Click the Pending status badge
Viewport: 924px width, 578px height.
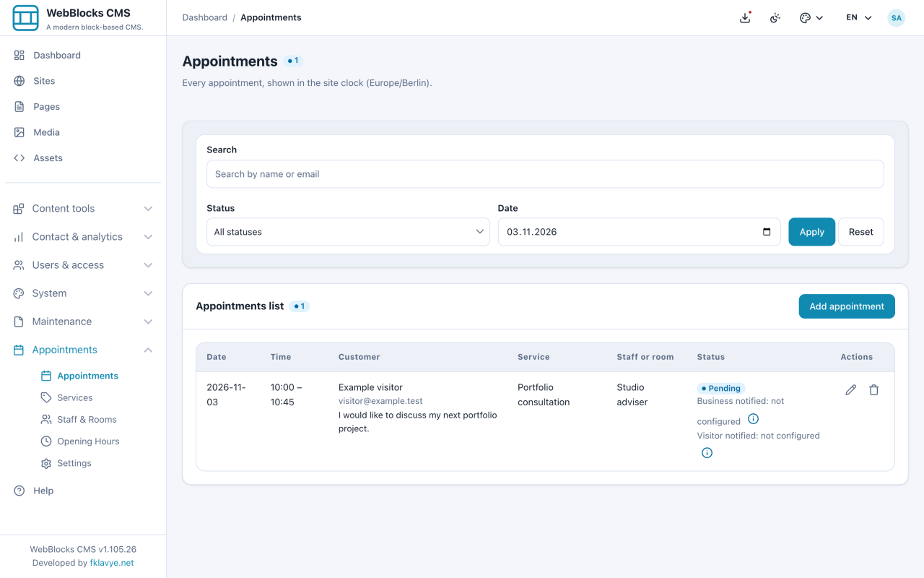click(720, 388)
